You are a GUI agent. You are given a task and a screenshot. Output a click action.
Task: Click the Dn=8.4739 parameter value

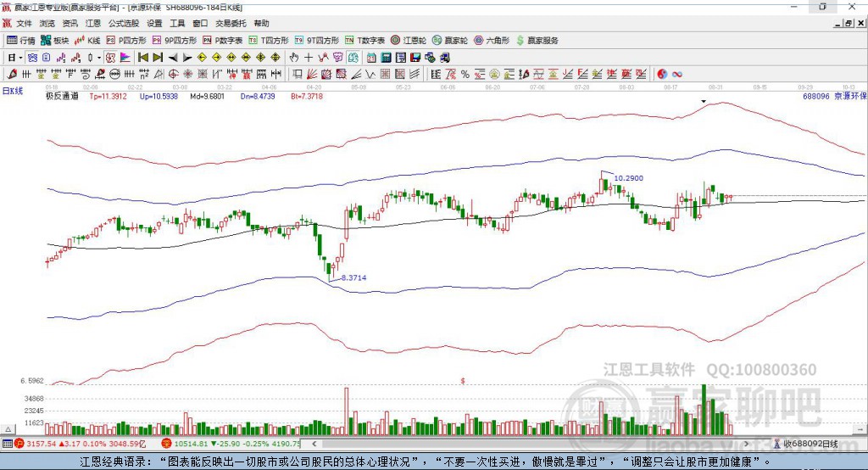coord(258,96)
